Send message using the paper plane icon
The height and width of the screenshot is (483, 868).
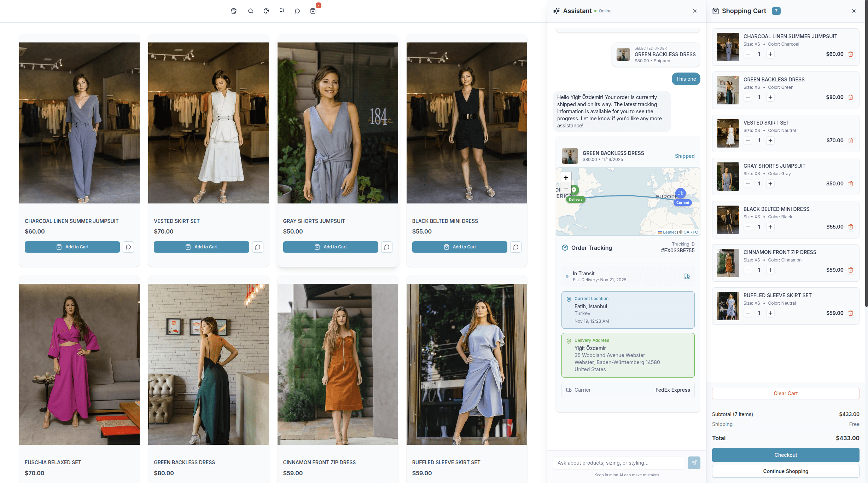[x=694, y=462]
